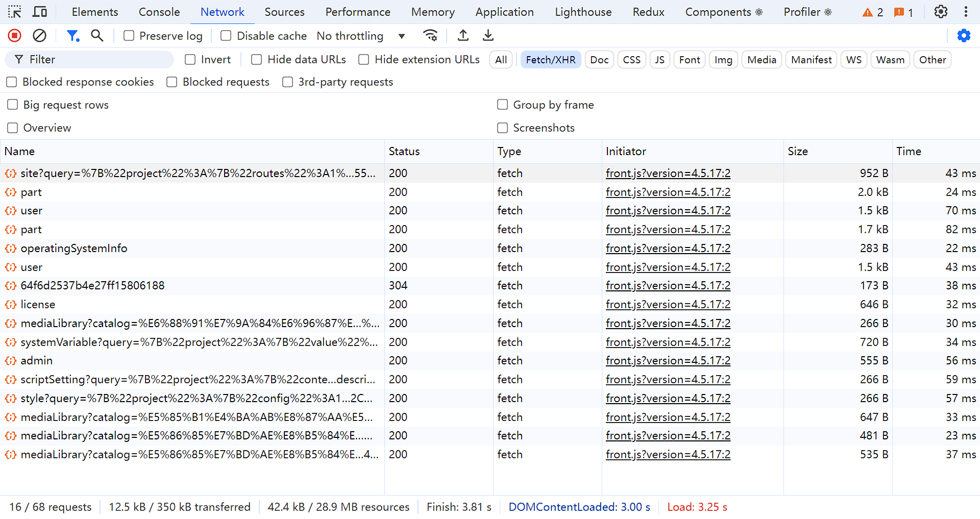Open the Components tab
Viewport: 980px width, 519px height.
point(724,12)
